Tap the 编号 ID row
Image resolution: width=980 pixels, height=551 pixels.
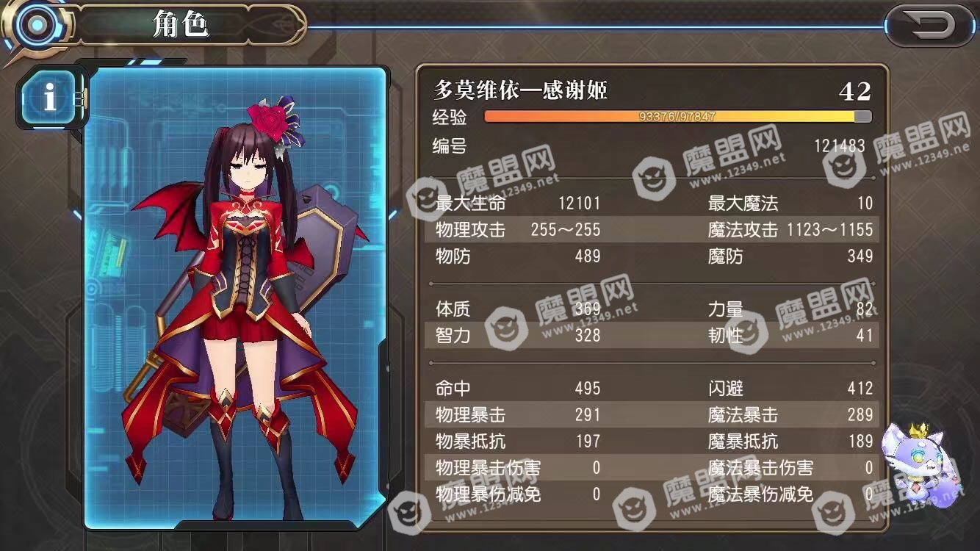click(650, 146)
